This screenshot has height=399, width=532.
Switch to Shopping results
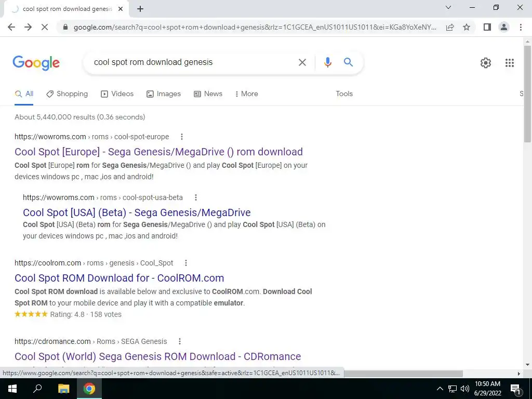(67, 94)
